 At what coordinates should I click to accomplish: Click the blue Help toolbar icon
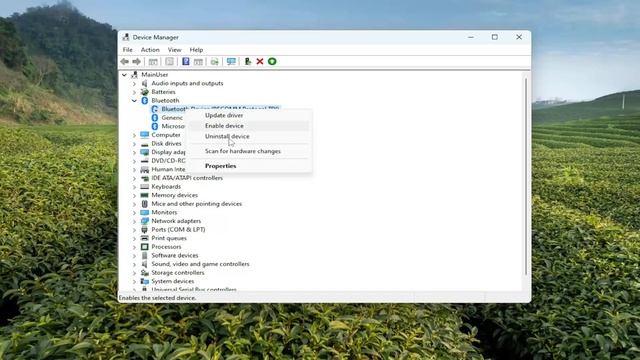pyautogui.click(x=186, y=62)
